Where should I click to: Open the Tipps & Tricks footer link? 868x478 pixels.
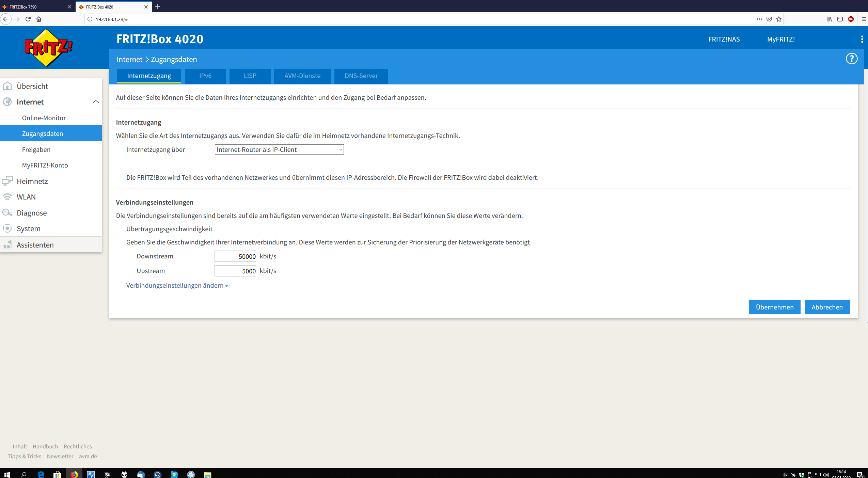(x=25, y=456)
